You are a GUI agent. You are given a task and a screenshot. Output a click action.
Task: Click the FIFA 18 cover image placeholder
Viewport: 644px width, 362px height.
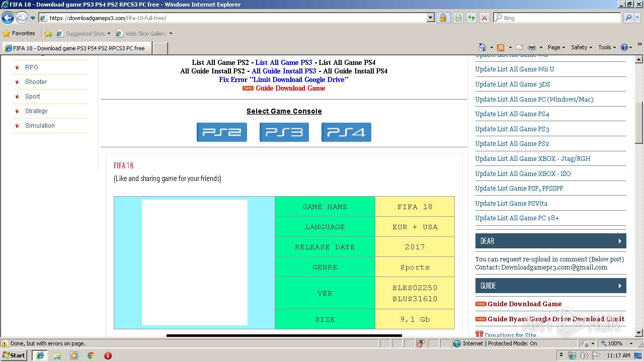point(195,262)
